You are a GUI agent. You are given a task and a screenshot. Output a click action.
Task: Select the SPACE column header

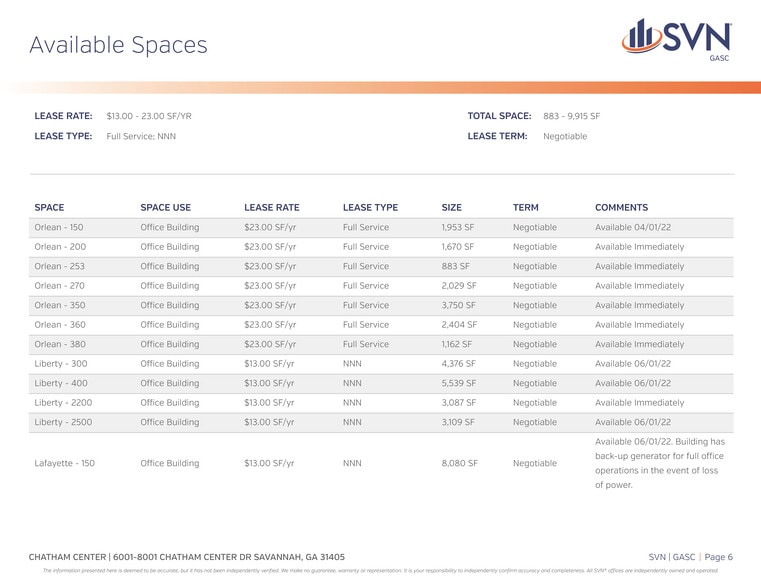(49, 208)
